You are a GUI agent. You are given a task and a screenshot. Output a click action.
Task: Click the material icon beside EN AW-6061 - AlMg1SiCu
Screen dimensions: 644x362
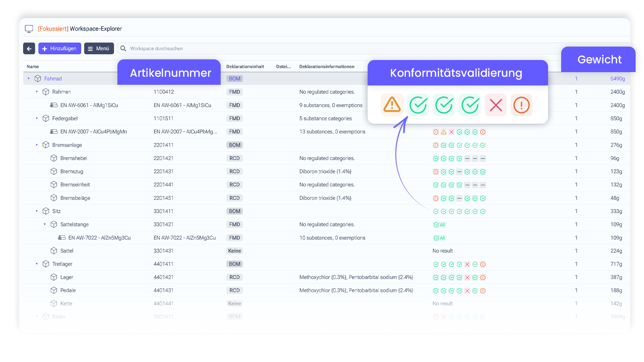point(54,105)
